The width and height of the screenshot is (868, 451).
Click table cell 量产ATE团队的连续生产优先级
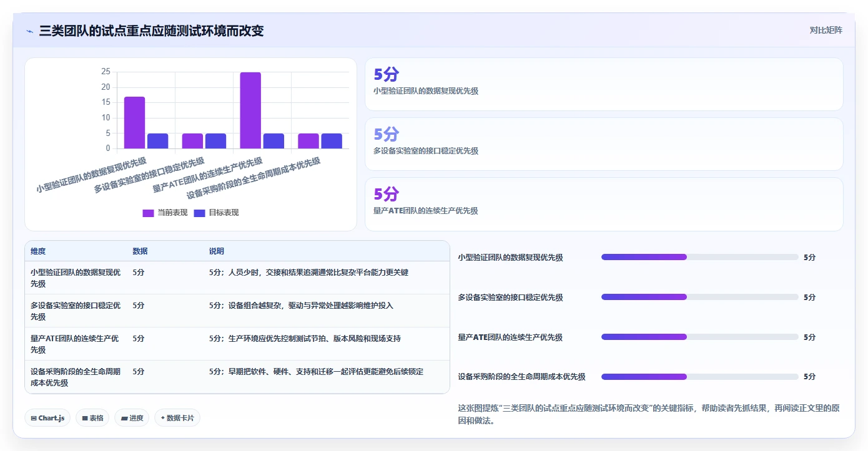pyautogui.click(x=76, y=344)
